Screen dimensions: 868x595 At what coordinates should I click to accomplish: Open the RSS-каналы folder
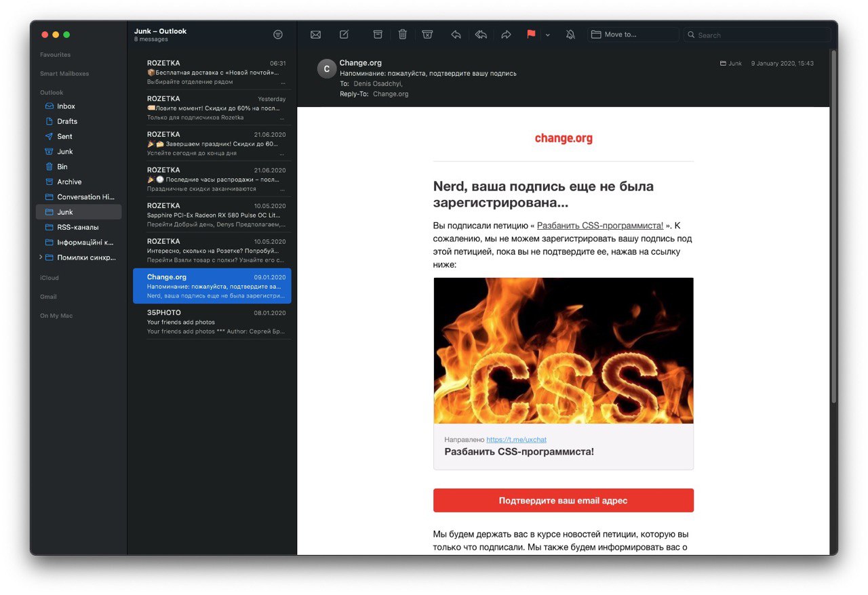(x=79, y=227)
